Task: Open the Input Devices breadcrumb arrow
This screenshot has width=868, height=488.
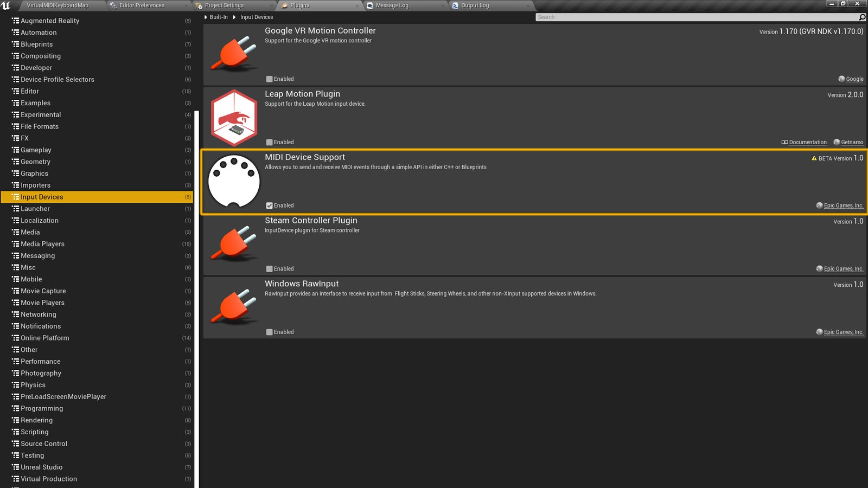Action: click(x=234, y=17)
